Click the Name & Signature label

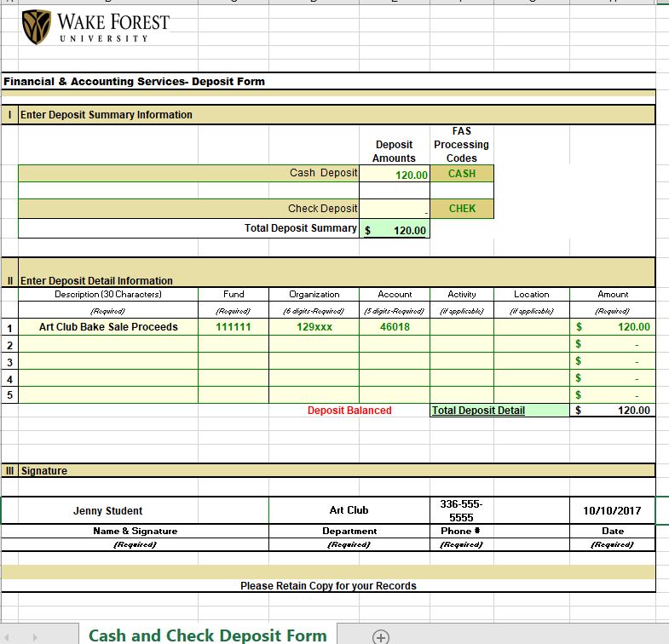[x=136, y=531]
